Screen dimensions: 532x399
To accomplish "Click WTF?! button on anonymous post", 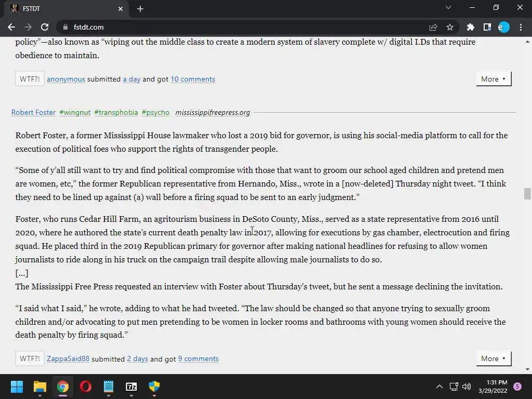I will [30, 79].
